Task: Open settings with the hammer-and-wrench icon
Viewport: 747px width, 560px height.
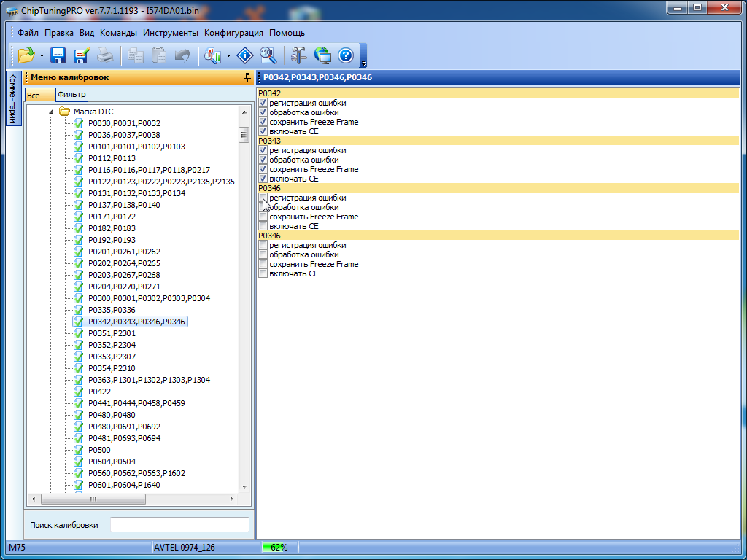Action: click(x=299, y=55)
